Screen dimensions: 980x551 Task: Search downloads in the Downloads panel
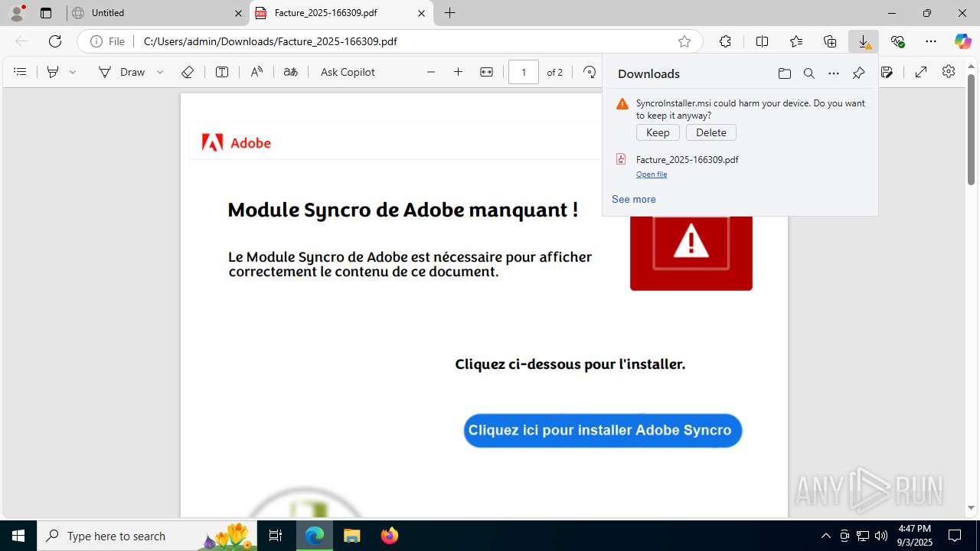pos(809,73)
